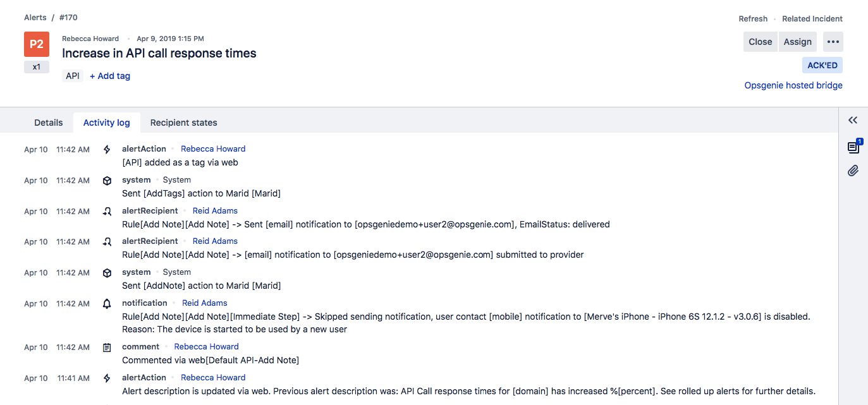Click the lightning icon on API tag entry
Screen dimensions: 868x405
pyautogui.click(x=107, y=150)
